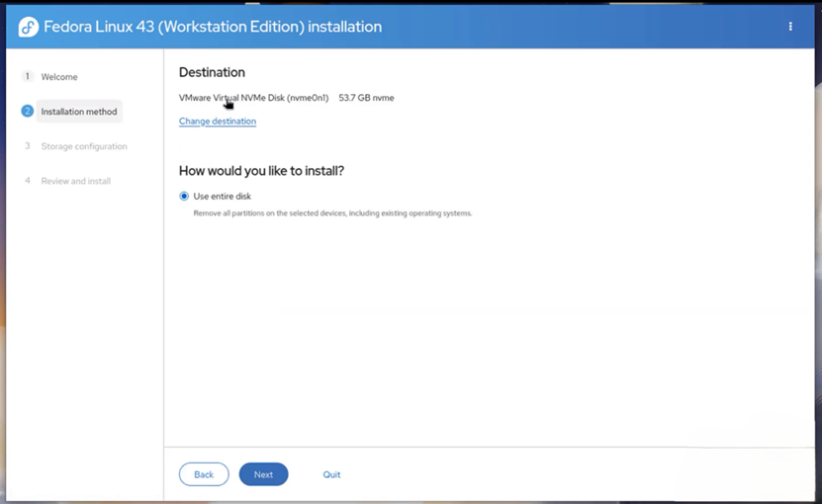Select the Use entire disk radio button
This screenshot has width=822, height=504.
184,197
